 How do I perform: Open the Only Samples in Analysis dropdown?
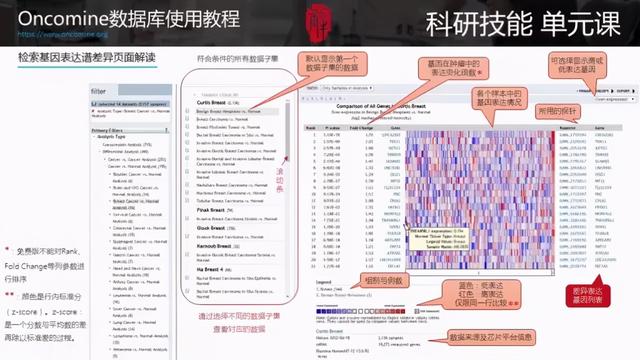[x=347, y=88]
